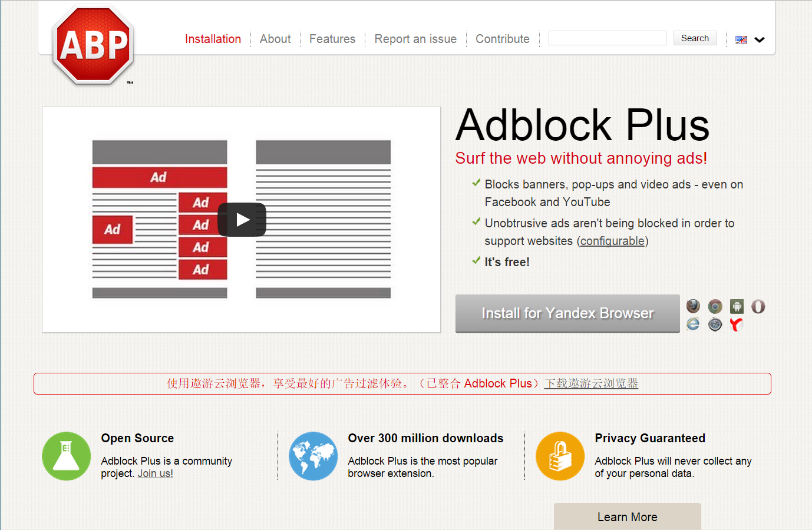Open the Features menu item
This screenshot has width=812, height=530.
point(332,39)
